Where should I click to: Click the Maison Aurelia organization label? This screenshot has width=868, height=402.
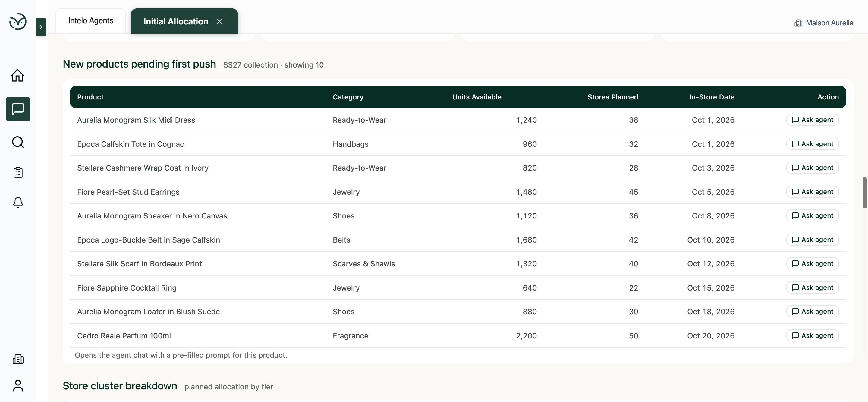(829, 23)
